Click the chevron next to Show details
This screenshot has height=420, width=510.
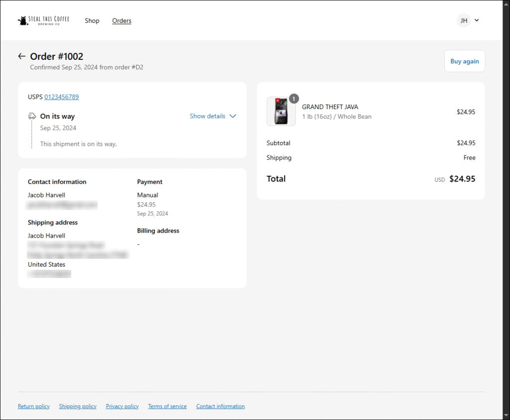coord(233,116)
